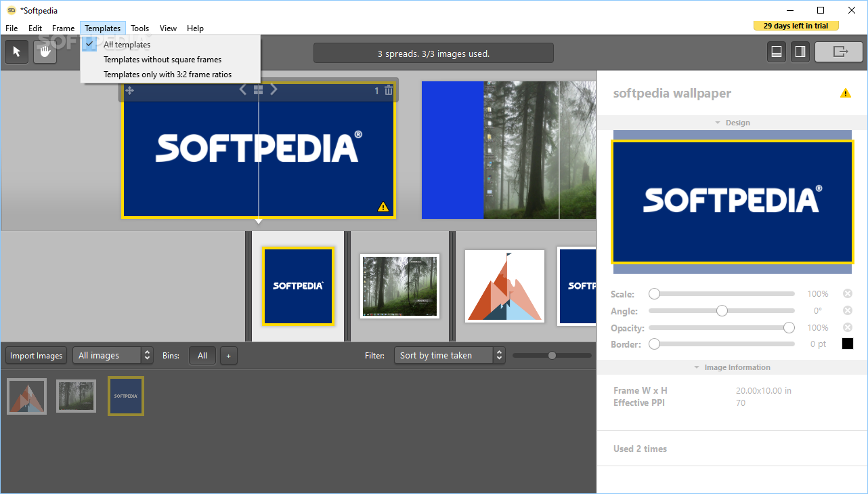Add a new bin with plus button
The image size is (868, 494).
pos(228,356)
